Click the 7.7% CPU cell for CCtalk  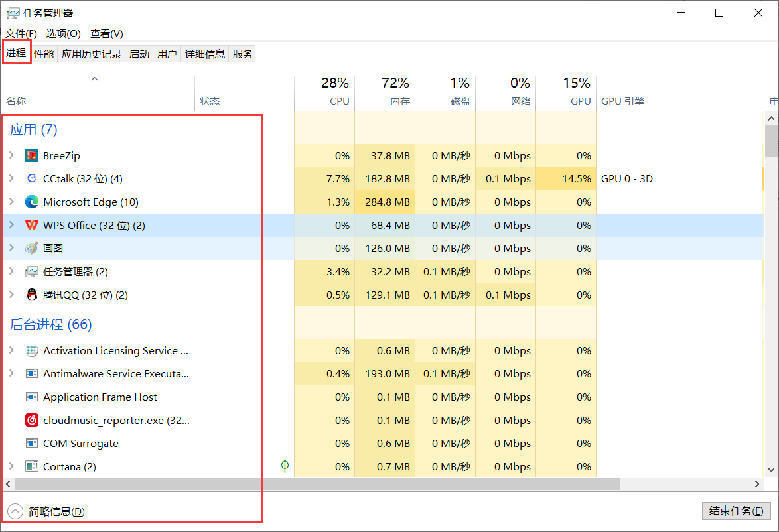click(324, 179)
